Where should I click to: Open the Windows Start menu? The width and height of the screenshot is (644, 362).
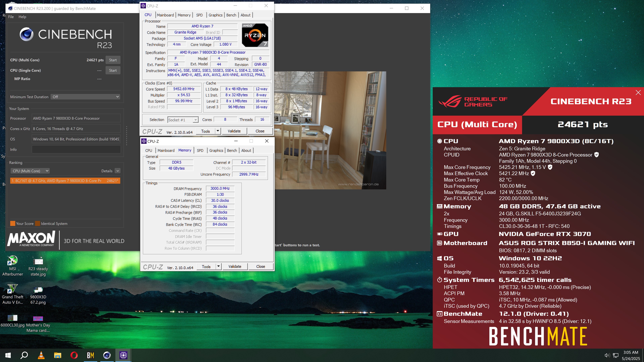8,355
